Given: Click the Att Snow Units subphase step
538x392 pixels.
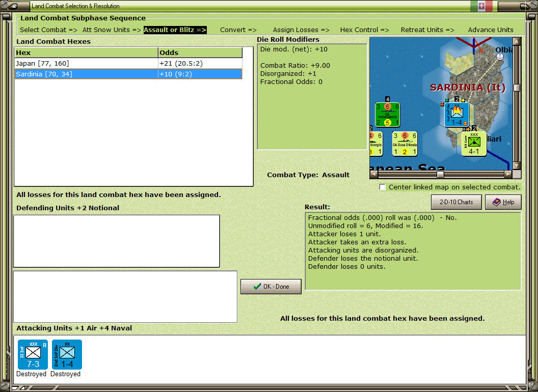Looking at the screenshot, I should [x=112, y=30].
